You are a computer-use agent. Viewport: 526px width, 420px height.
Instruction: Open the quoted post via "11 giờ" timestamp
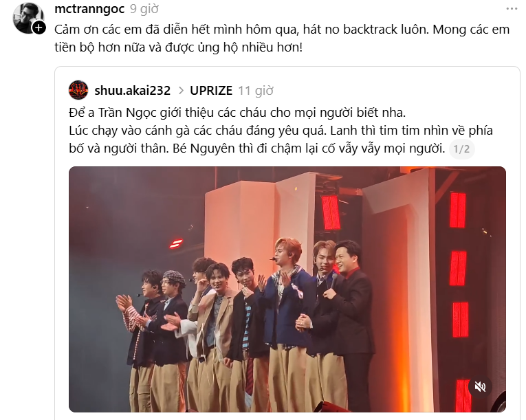click(x=256, y=91)
